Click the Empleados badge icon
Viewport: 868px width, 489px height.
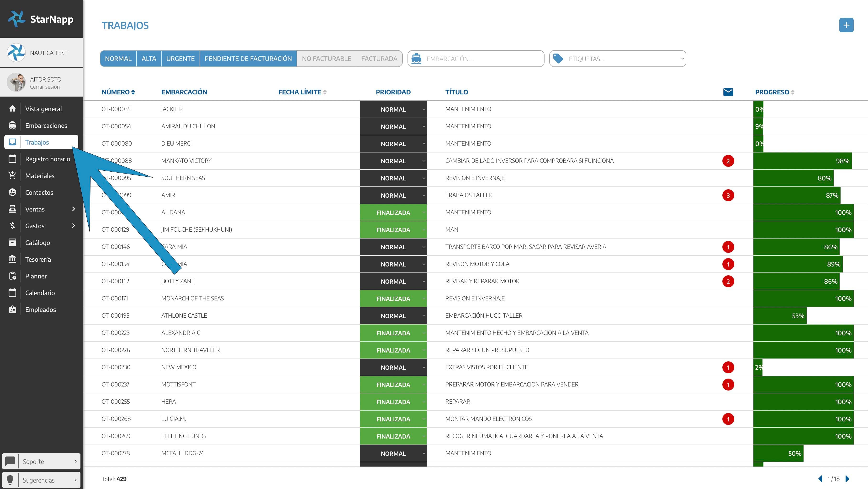[x=12, y=309]
